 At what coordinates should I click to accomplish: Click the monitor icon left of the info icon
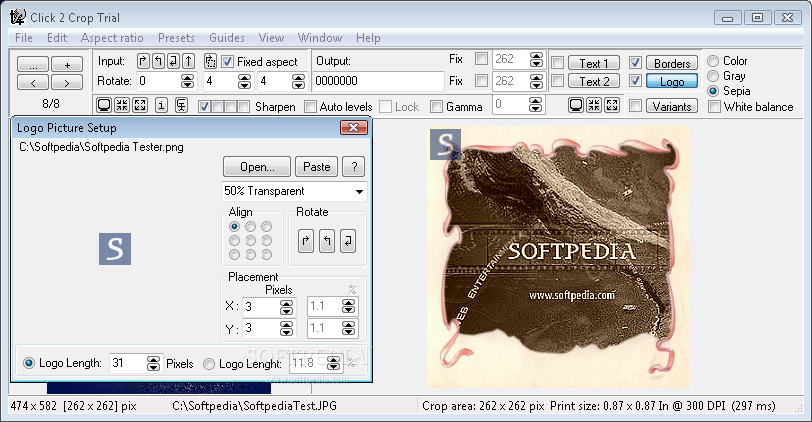click(104, 106)
